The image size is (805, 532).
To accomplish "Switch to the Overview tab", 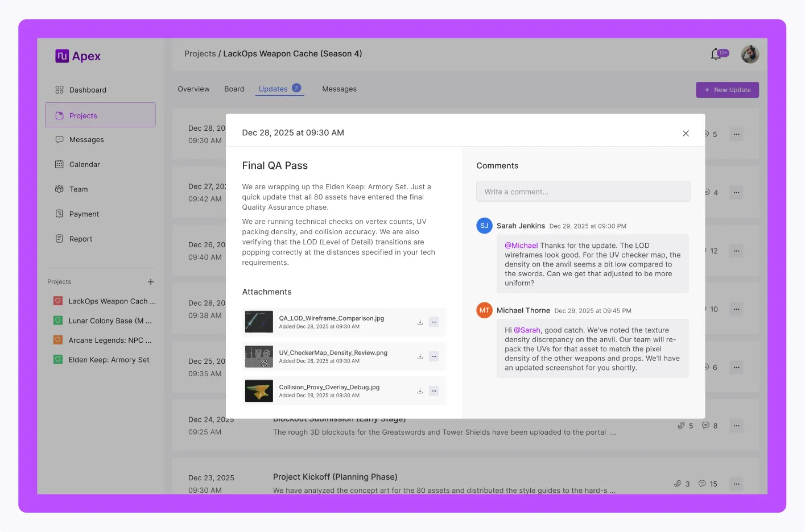I will click(x=193, y=89).
